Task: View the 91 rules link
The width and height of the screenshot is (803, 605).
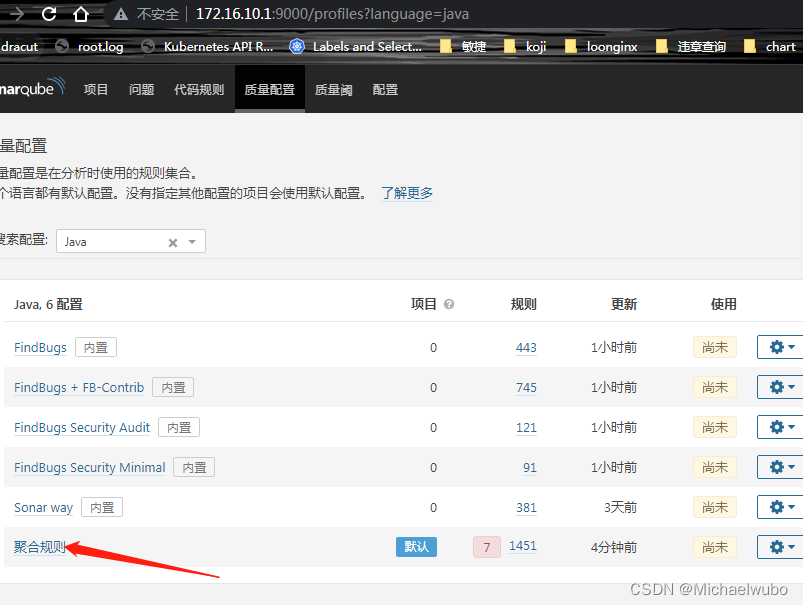Action: pos(530,467)
